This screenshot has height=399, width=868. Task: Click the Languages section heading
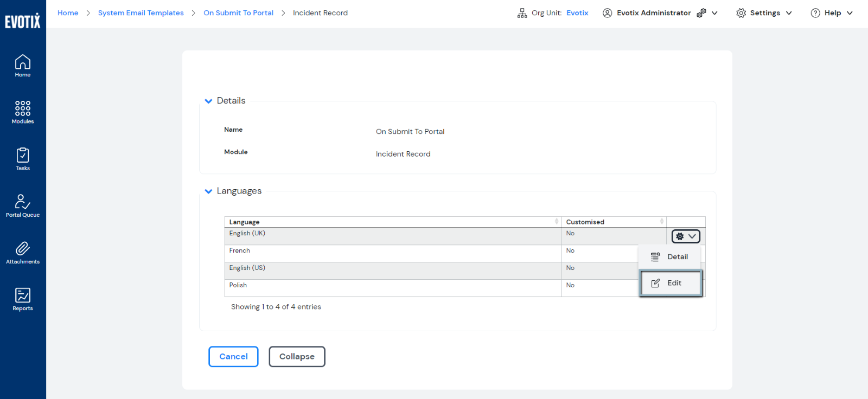click(239, 191)
